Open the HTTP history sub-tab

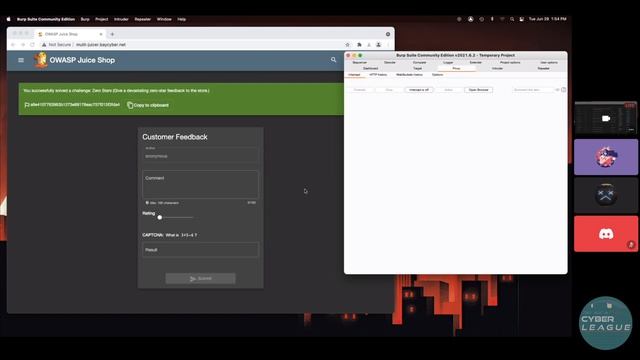point(378,75)
